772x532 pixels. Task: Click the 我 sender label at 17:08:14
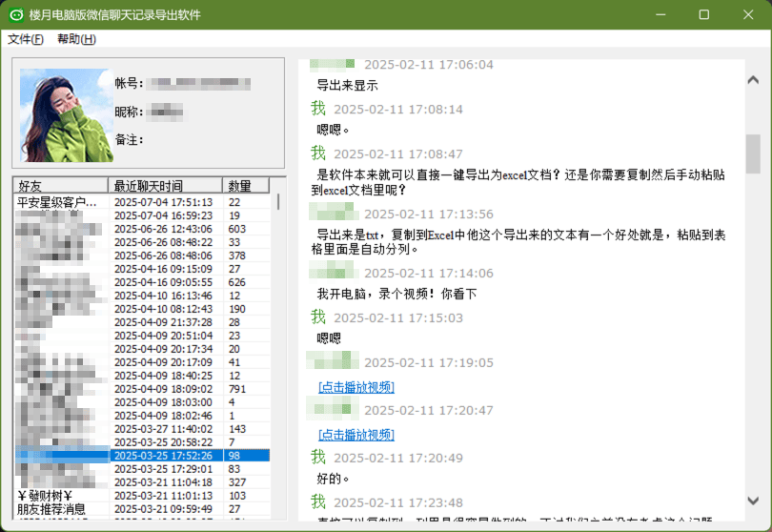pos(318,108)
